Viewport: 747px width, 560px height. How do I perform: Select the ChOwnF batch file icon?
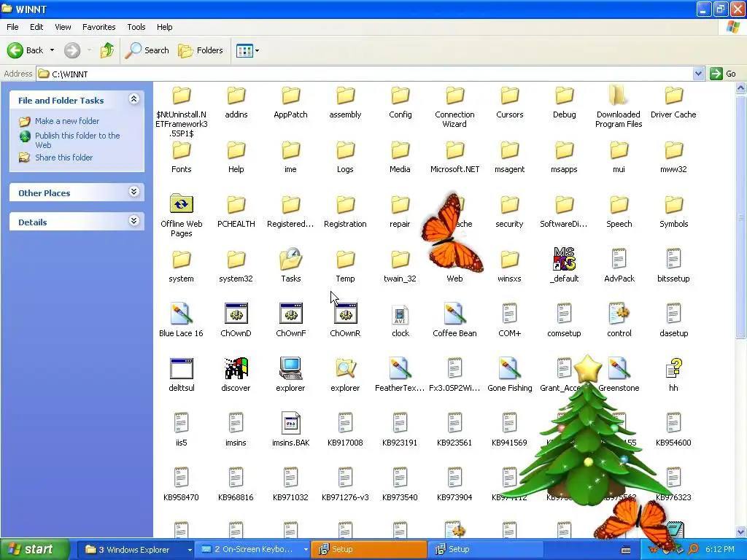290,314
